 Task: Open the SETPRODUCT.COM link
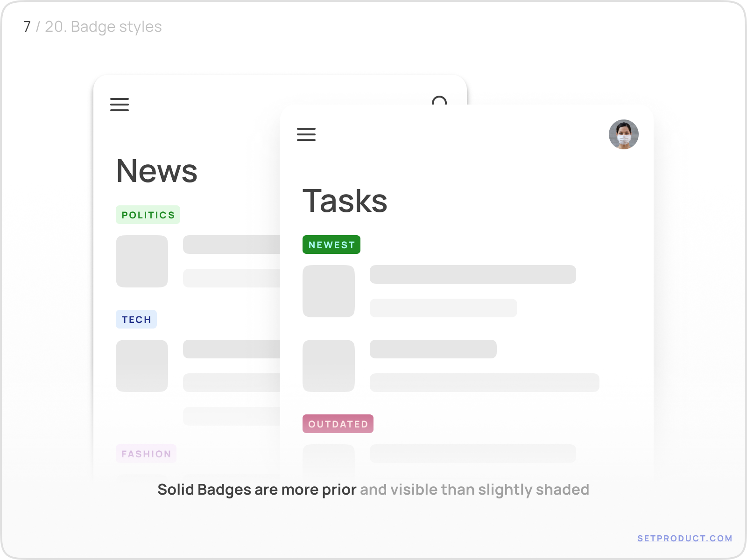pyautogui.click(x=684, y=537)
